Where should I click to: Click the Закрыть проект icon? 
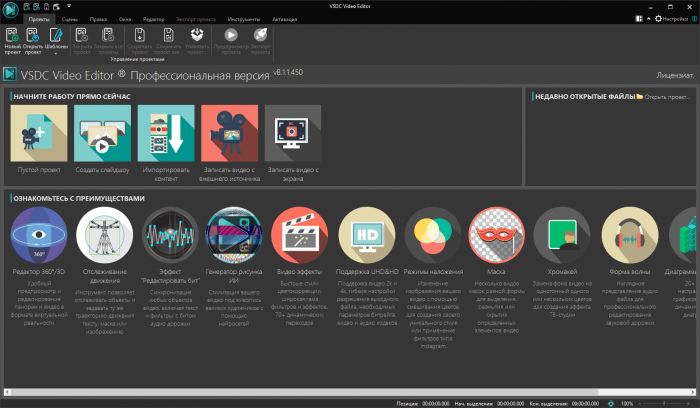tap(82, 35)
